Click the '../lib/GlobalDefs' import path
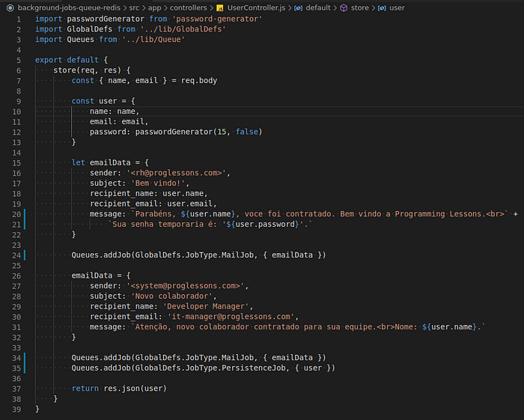 pyautogui.click(x=183, y=29)
